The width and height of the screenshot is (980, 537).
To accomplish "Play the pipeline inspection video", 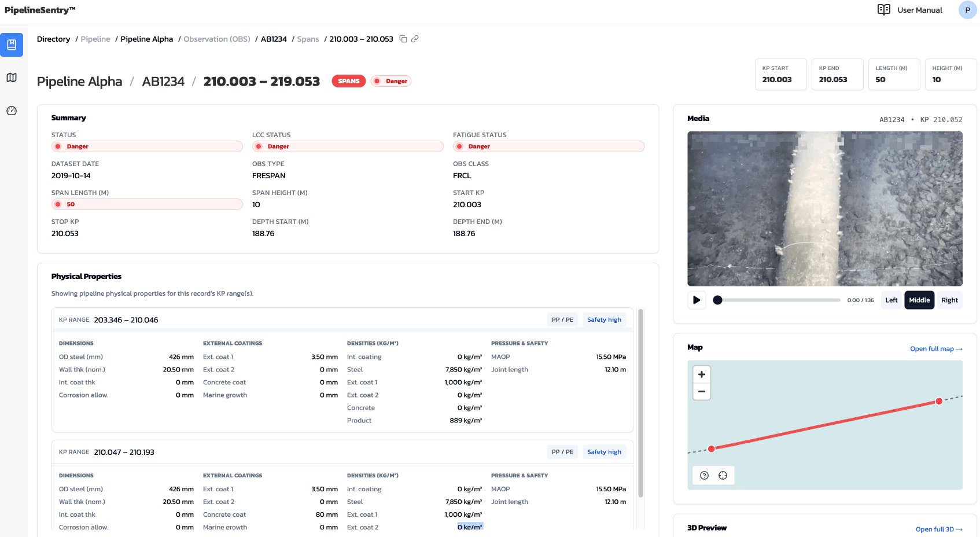I will [697, 300].
